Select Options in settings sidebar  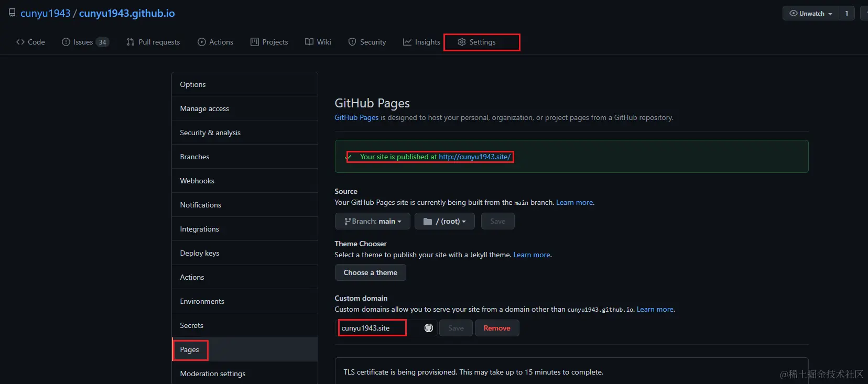coord(245,84)
